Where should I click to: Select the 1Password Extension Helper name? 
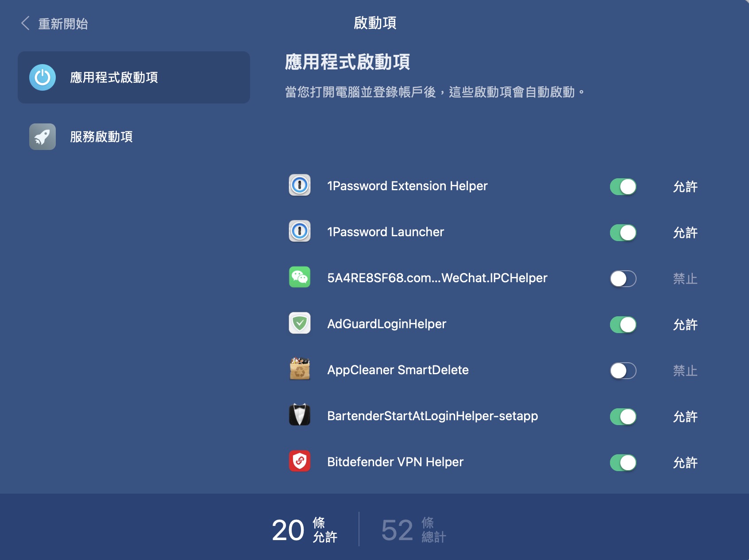tap(407, 186)
